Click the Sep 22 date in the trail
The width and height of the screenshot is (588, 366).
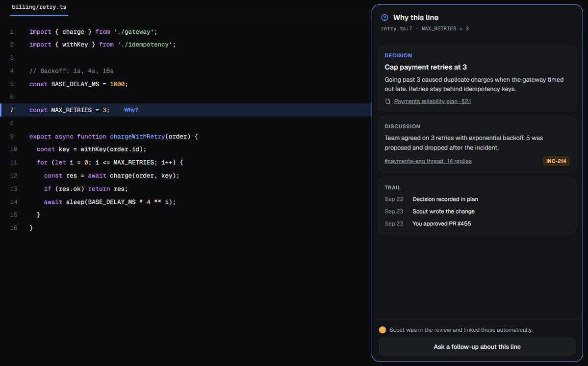click(394, 199)
